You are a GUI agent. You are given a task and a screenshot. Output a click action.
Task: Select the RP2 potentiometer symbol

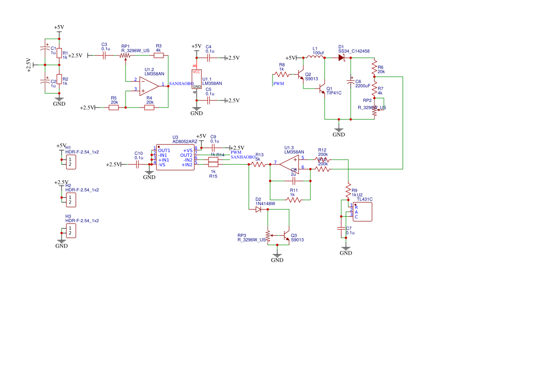click(x=375, y=110)
